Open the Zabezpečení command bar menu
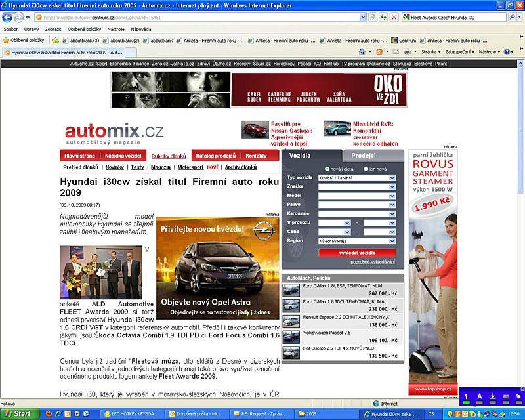This screenshot has height=420, width=525. (x=460, y=52)
